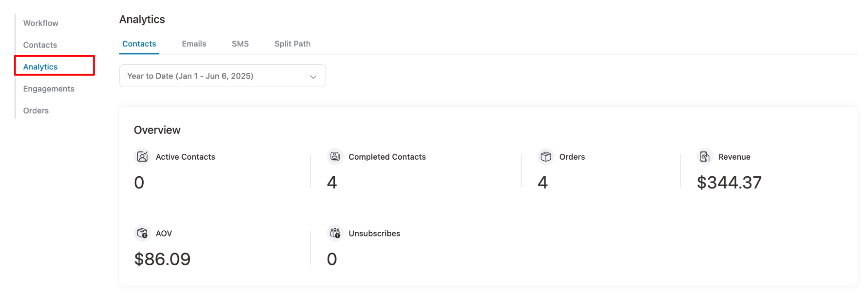
Task: Expand the date range chevron arrow
Action: pyautogui.click(x=313, y=77)
